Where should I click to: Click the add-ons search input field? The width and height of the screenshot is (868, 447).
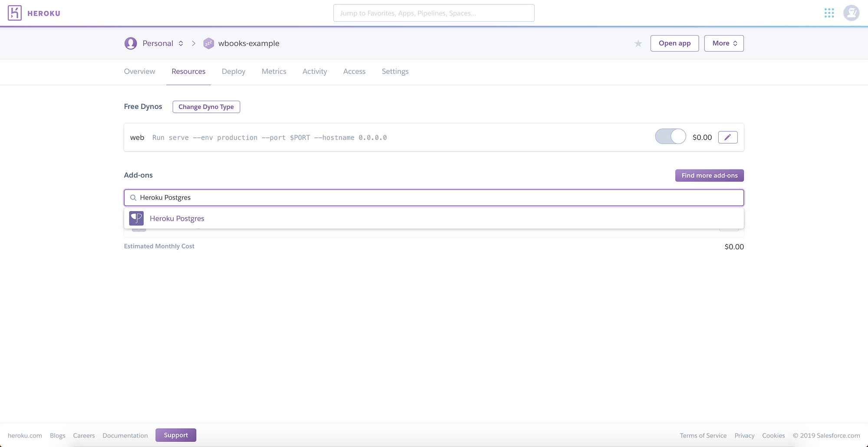click(434, 198)
